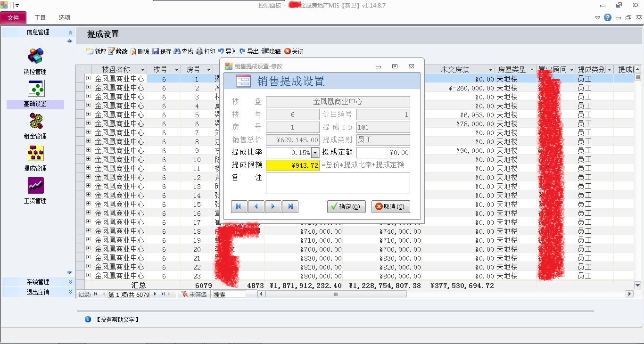Click the grid first-record navigation arrow
Screen dimensions: 644x344
96,294
